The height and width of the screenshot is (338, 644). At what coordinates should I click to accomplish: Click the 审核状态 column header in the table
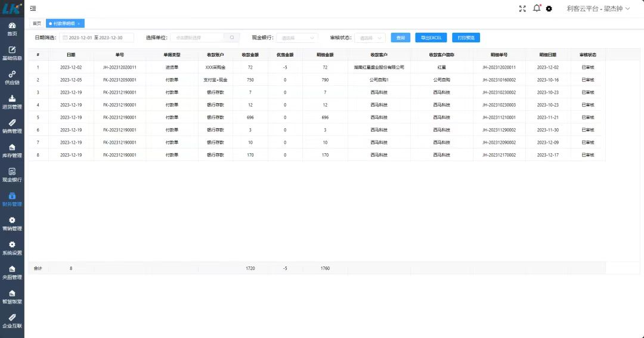588,55
